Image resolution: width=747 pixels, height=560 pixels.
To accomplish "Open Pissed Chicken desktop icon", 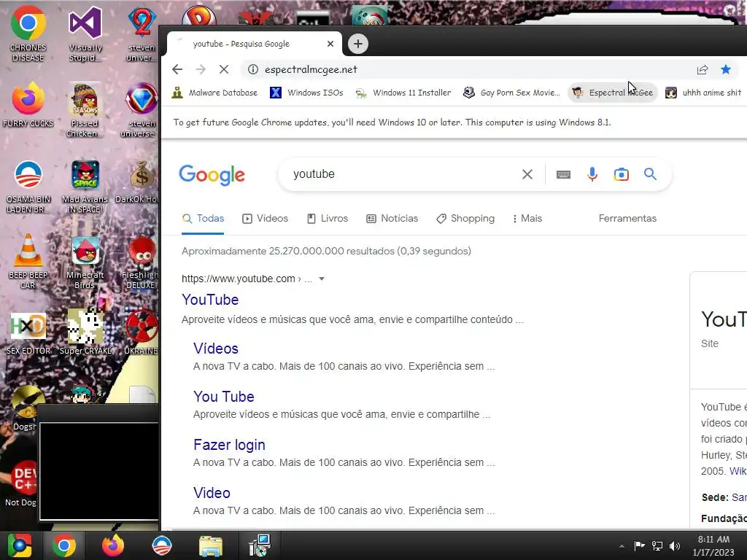I will (x=85, y=109).
